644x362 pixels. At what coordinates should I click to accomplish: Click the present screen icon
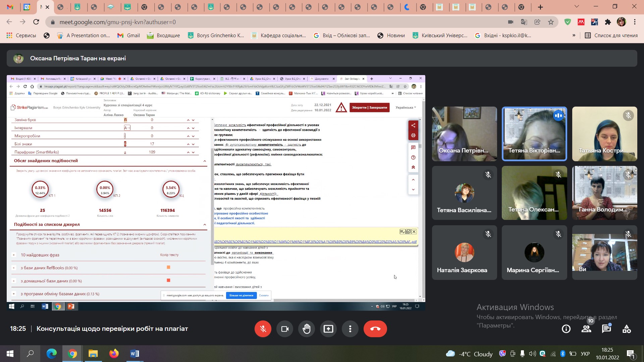point(328,329)
